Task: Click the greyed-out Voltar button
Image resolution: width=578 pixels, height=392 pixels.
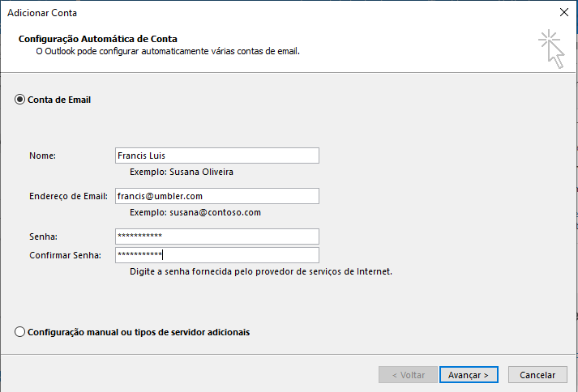Action: pos(408,375)
